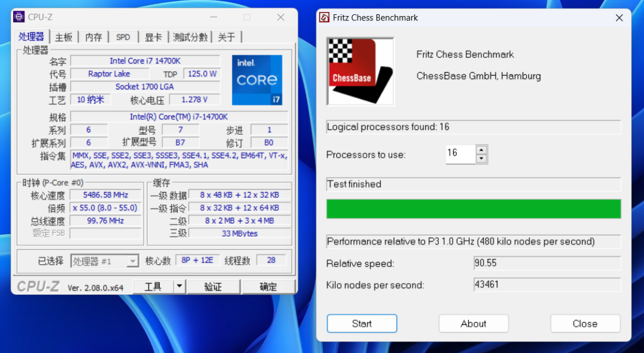The image size is (644, 353).
Task: Click the 33 MBytes L3 cache value
Action: [x=240, y=233]
